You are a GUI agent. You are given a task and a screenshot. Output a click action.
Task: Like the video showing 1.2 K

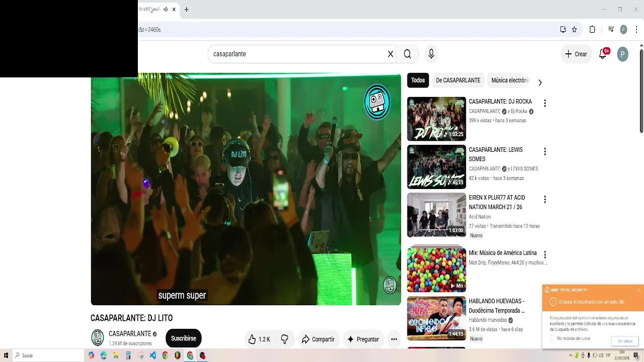pyautogui.click(x=259, y=339)
